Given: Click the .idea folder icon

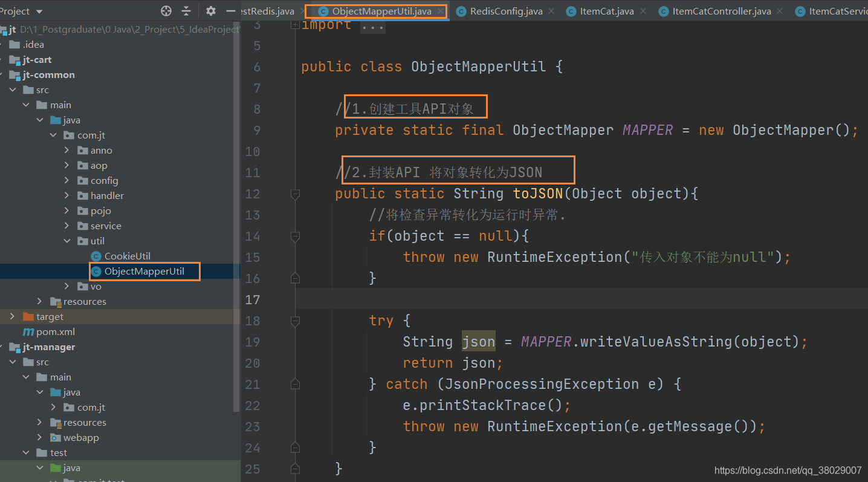Looking at the screenshot, I should point(14,44).
